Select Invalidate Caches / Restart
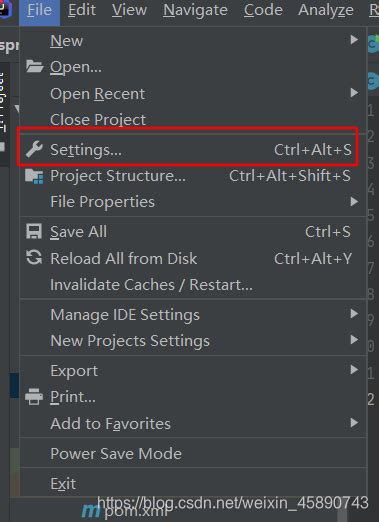 [193, 285]
